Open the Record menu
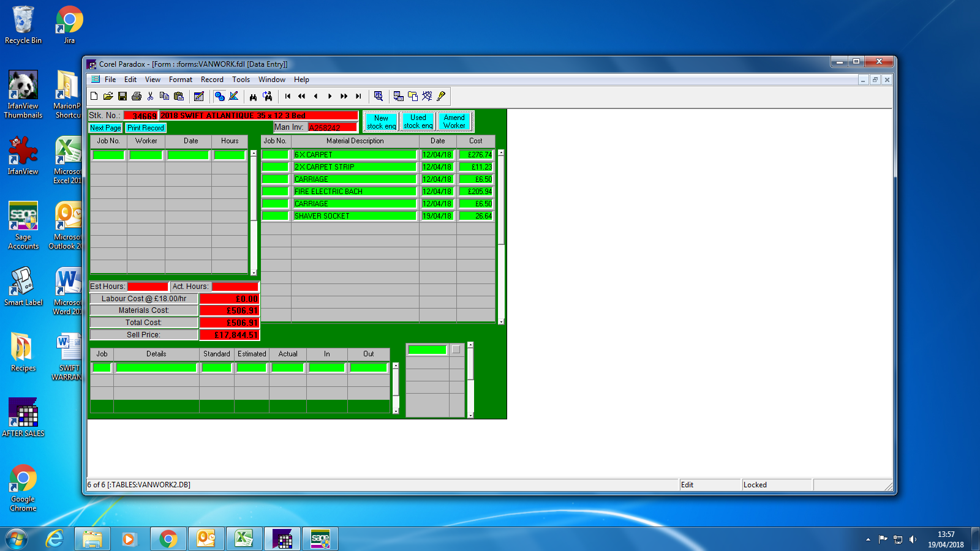Viewport: 980px width, 551px height. pyautogui.click(x=212, y=80)
